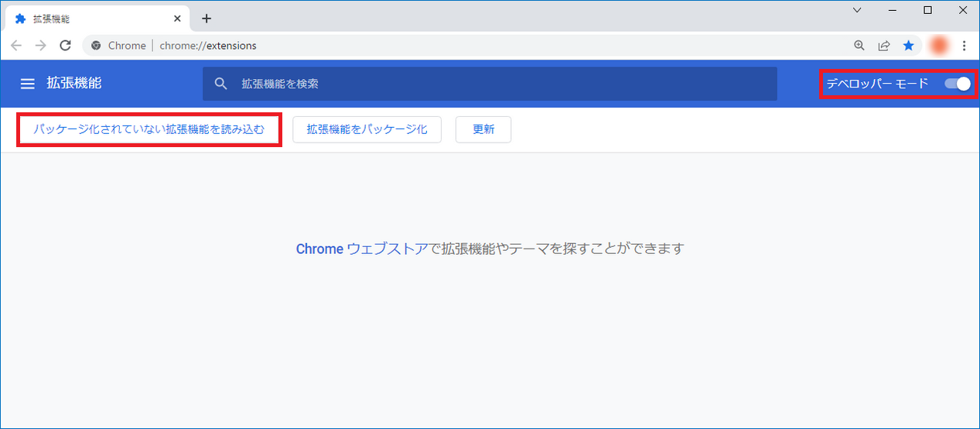Image resolution: width=980 pixels, height=429 pixels.
Task: Open the Chrome ウェブストア link
Action: pyautogui.click(x=362, y=249)
